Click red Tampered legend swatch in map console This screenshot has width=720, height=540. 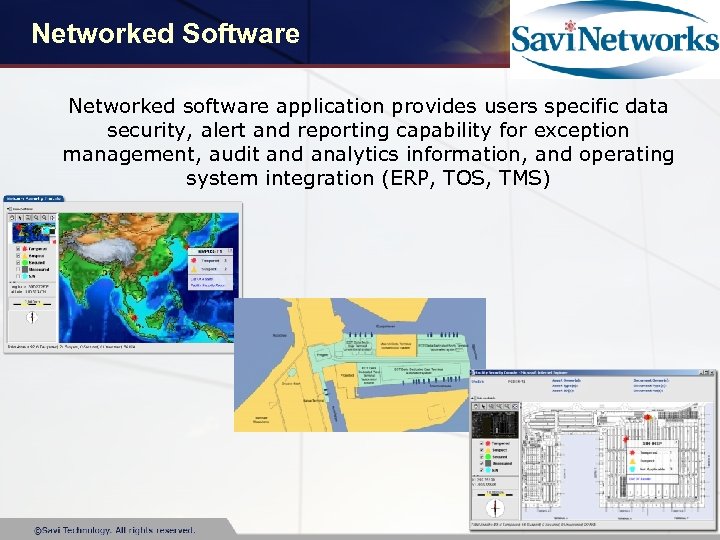(24, 249)
